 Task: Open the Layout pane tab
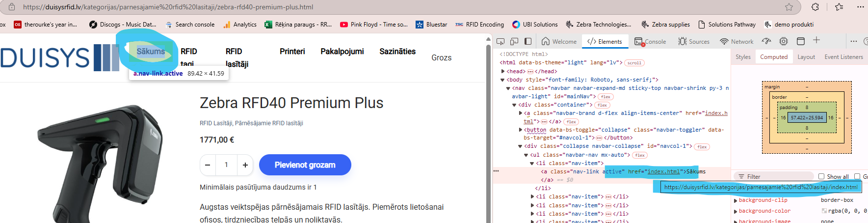(806, 57)
